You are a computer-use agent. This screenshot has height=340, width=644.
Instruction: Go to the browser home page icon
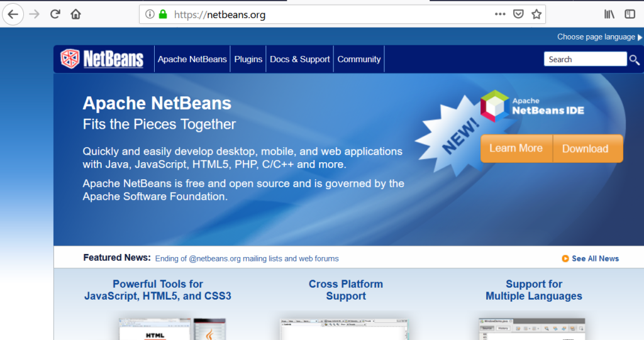point(76,14)
